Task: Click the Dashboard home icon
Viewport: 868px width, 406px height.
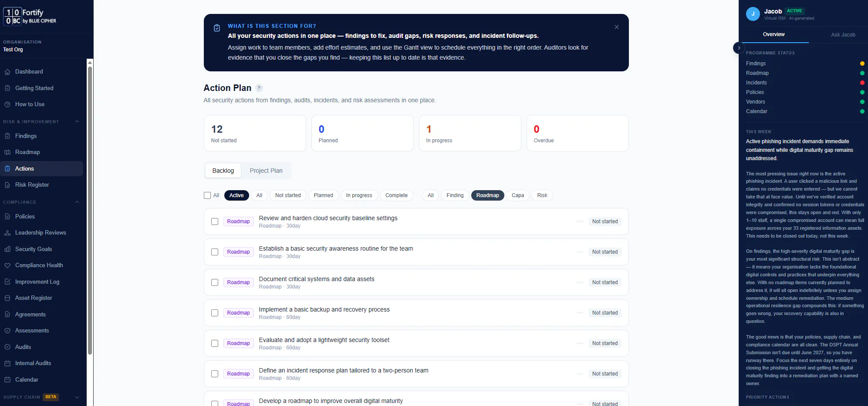Action: pyautogui.click(x=7, y=72)
